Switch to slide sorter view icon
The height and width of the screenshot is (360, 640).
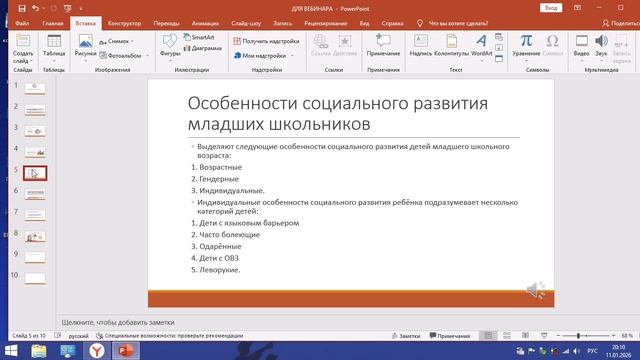coord(507,336)
